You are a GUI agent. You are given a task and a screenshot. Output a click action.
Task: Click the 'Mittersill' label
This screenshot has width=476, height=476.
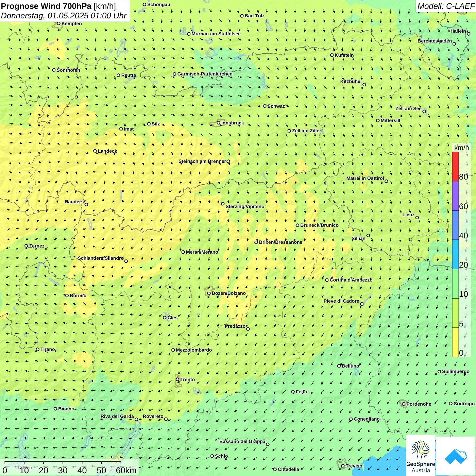(390, 120)
